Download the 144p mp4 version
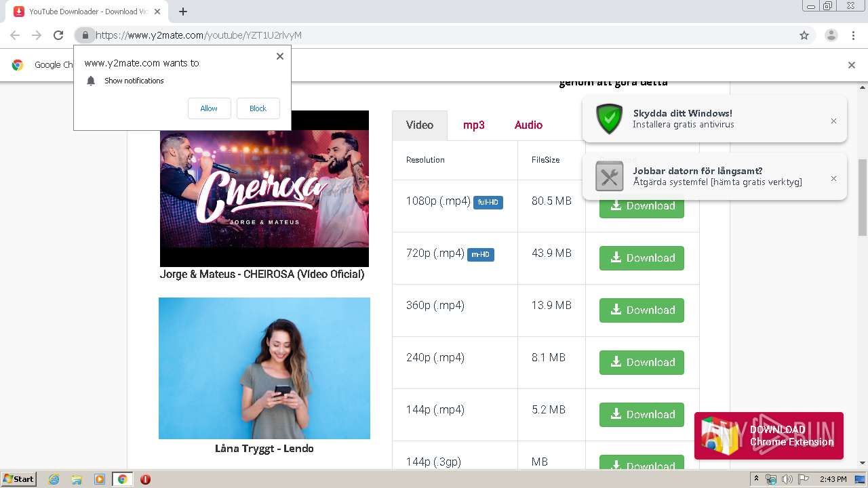The height and width of the screenshot is (488, 868). coord(642,415)
